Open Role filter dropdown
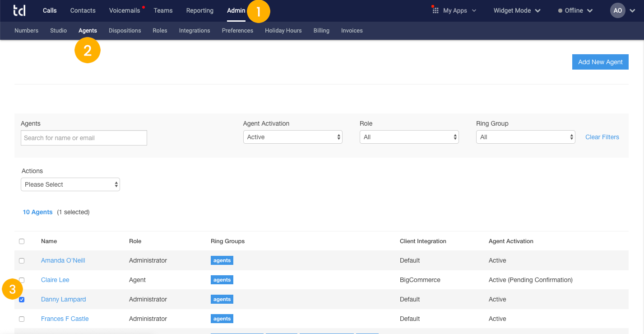The height and width of the screenshot is (334, 644). [409, 137]
